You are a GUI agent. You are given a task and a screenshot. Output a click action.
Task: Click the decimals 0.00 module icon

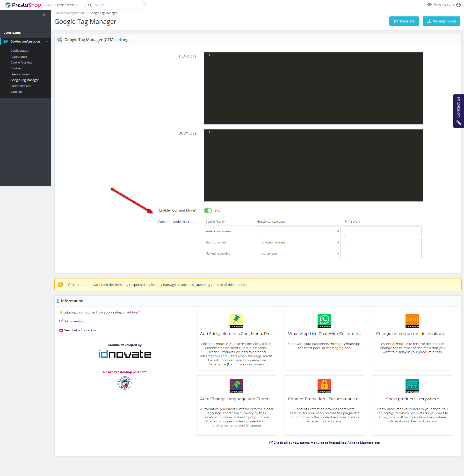pos(412,320)
